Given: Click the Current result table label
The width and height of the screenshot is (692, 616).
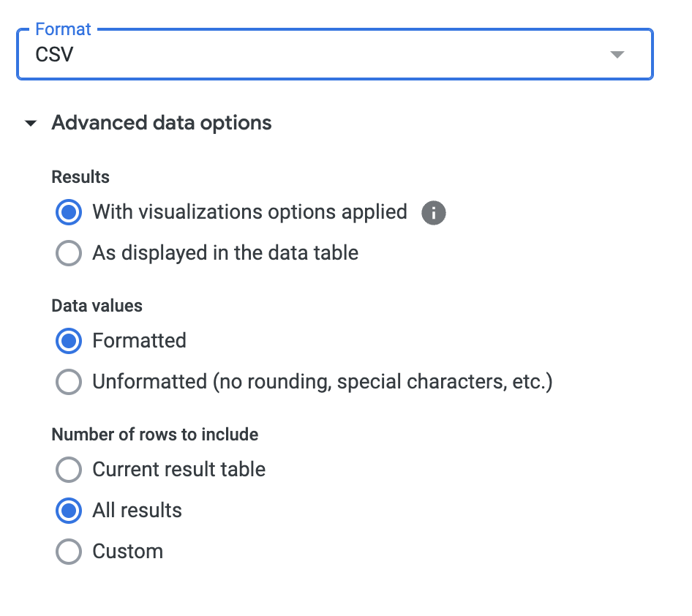Looking at the screenshot, I should (x=178, y=470).
